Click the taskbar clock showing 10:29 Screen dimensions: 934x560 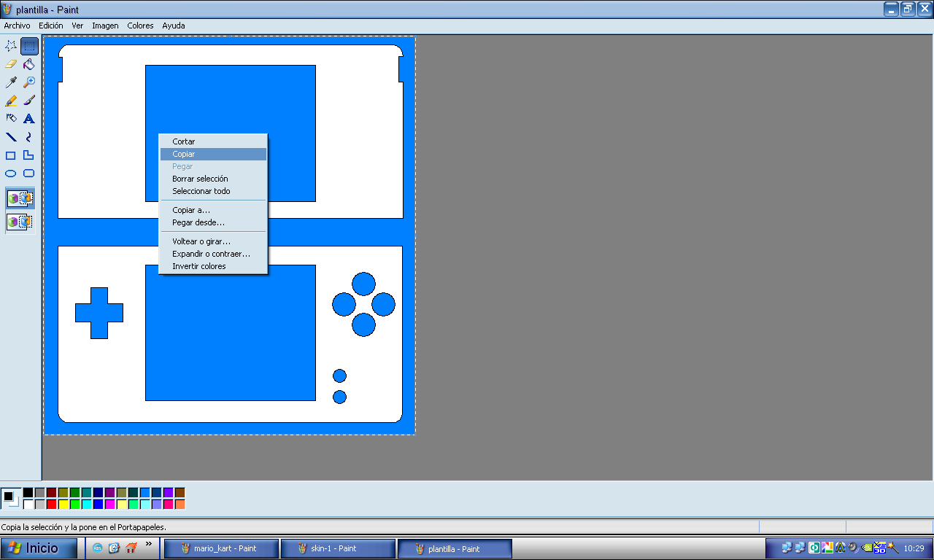[x=914, y=548]
